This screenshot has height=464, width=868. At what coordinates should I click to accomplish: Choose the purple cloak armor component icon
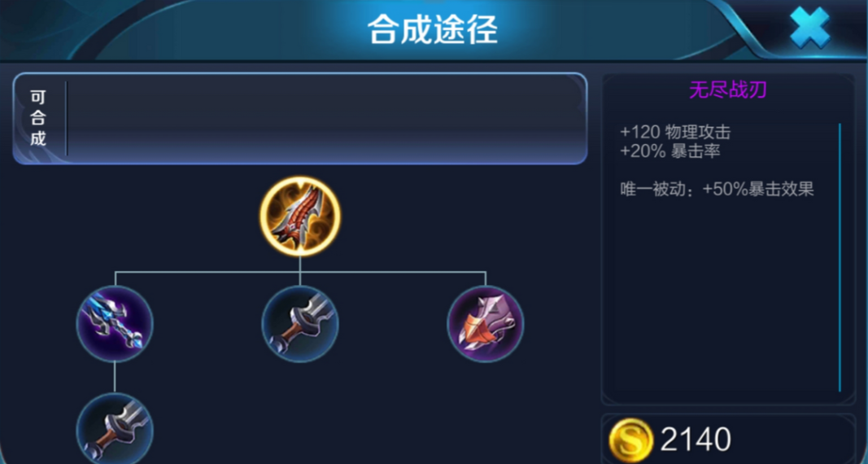[486, 324]
